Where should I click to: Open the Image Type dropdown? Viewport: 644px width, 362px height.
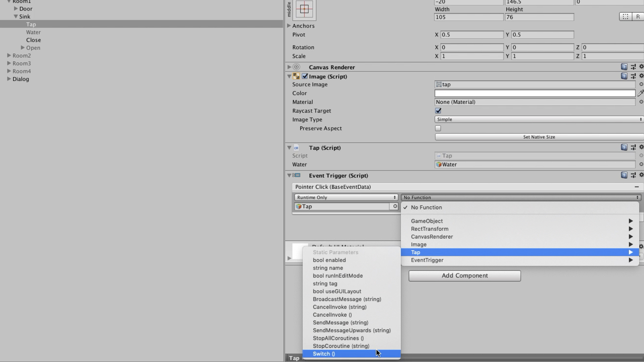pyautogui.click(x=538, y=120)
